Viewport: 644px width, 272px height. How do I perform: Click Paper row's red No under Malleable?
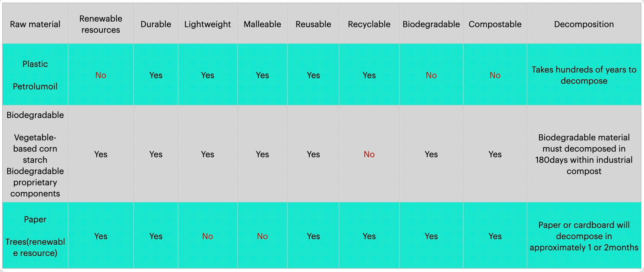[262, 236]
